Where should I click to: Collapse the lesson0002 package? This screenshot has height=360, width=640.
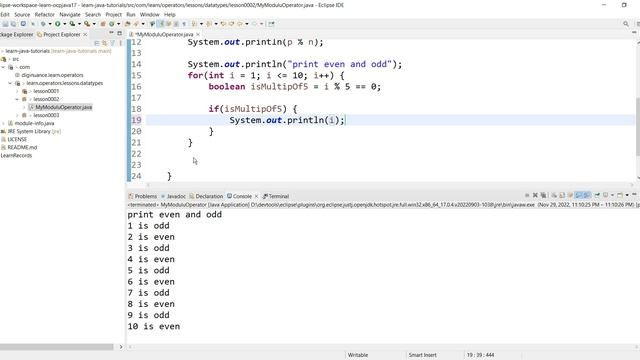point(17,99)
